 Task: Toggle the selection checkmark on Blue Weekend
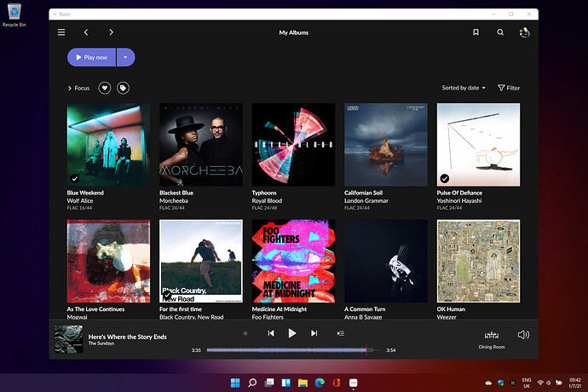tap(75, 179)
